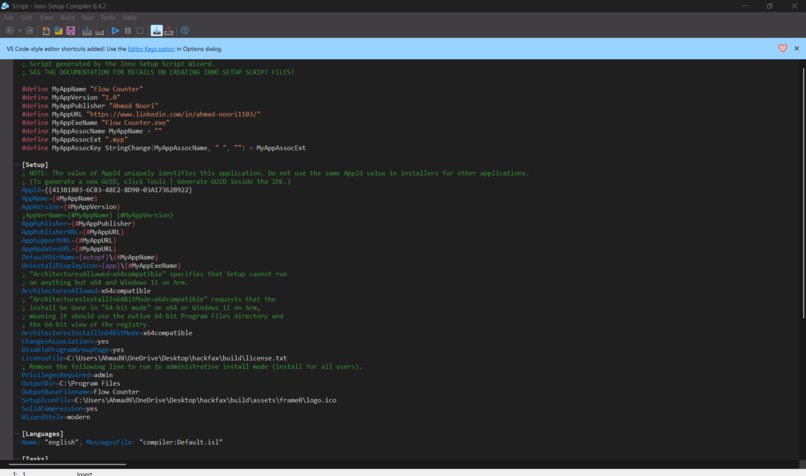Click the horizontal scrollbar thumb
Screen dimensions: 806x476
[x=67, y=464]
